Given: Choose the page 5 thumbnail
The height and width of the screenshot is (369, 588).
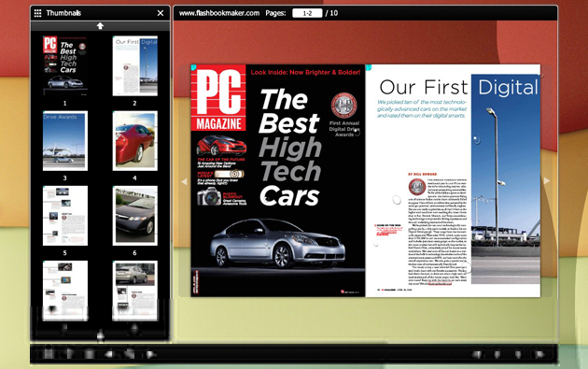Looking at the screenshot, I should point(65,216).
